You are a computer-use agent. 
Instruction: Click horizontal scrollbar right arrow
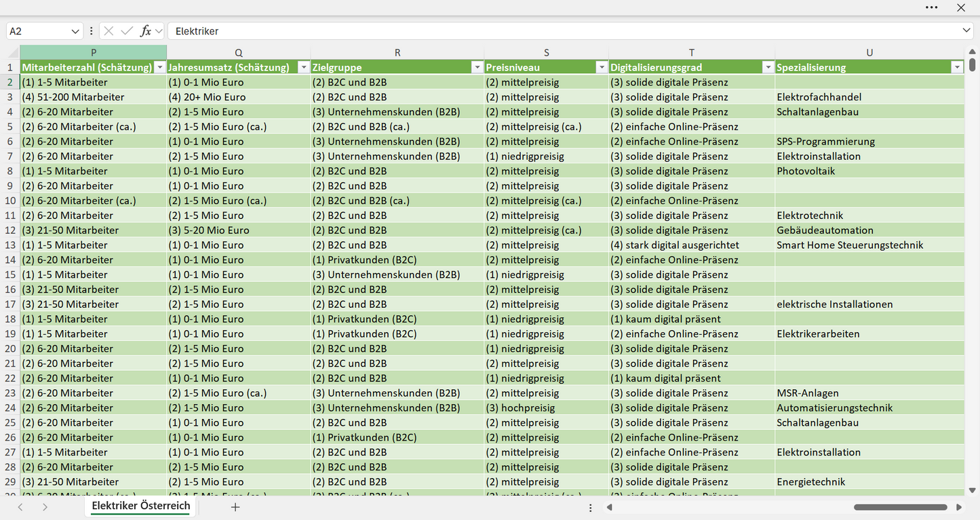959,507
